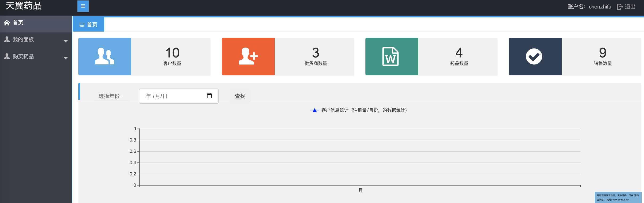The image size is (644, 203).
Task: Expand the 我的面板 dropdown arrow
Action: [x=65, y=41]
